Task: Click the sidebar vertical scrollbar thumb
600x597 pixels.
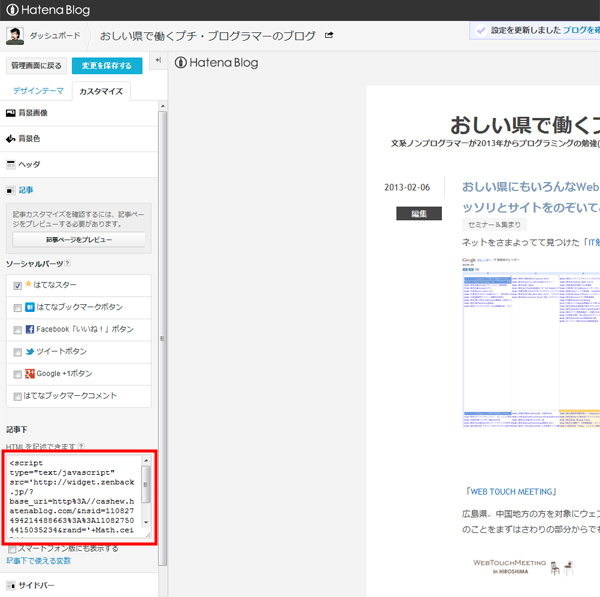Action: (x=163, y=338)
